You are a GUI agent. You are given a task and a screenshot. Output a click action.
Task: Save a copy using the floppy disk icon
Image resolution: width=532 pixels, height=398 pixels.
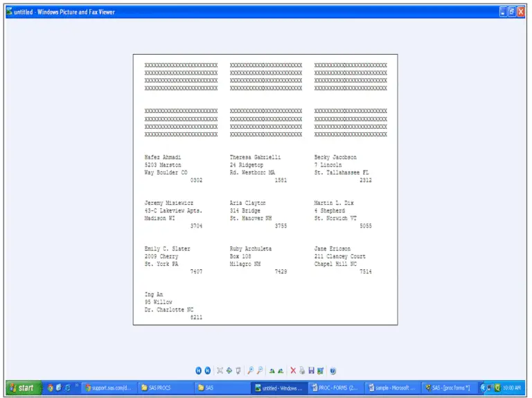pyautogui.click(x=311, y=371)
